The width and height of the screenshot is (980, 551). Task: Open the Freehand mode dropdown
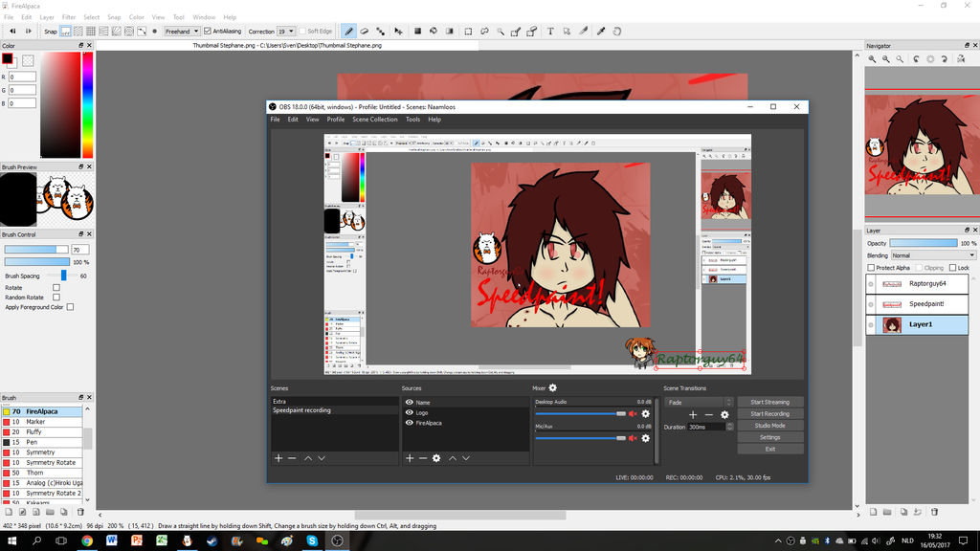[x=181, y=31]
